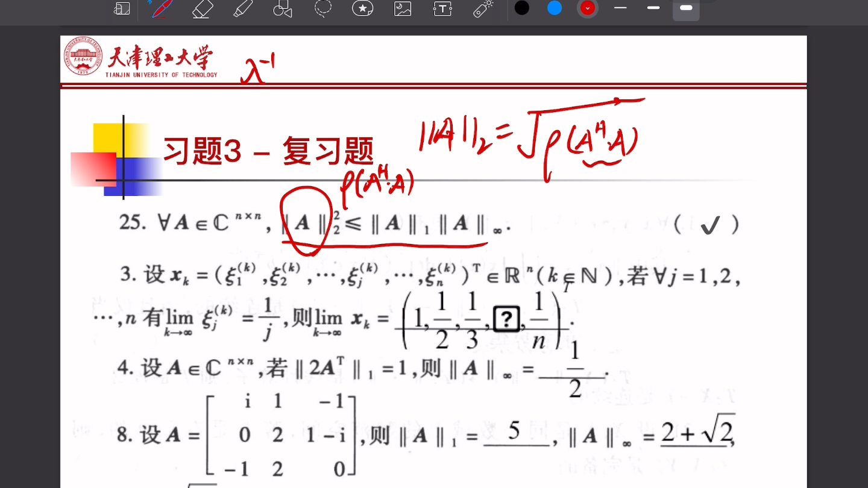Select the medium stroke width
The height and width of the screenshot is (488, 868).
coord(653,8)
